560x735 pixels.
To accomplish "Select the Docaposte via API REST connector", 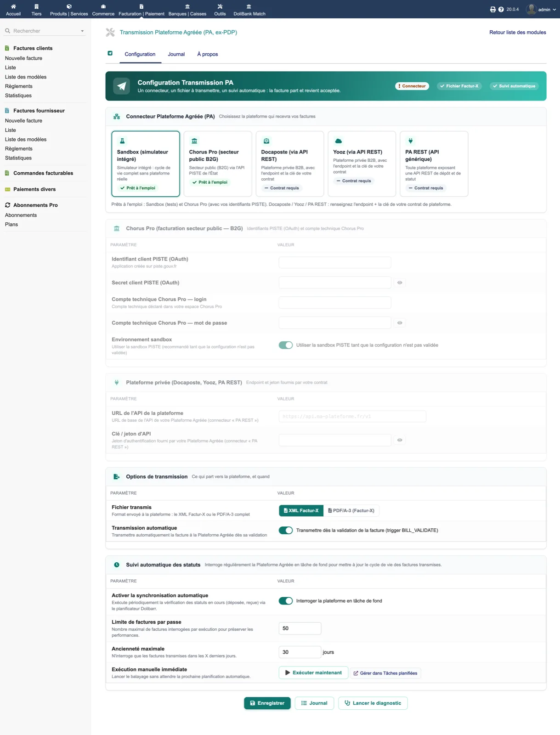I will (x=290, y=164).
